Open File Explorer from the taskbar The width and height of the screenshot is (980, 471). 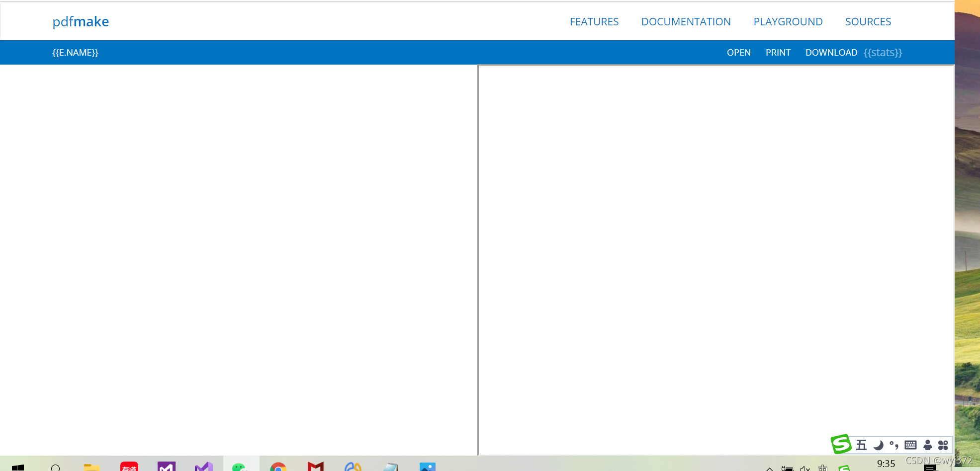coord(91,467)
